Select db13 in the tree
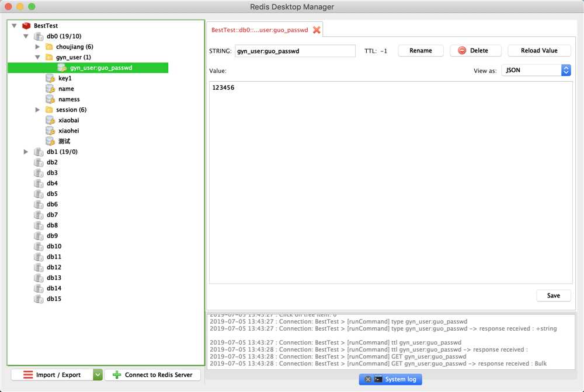The height and width of the screenshot is (392, 584). click(x=54, y=278)
